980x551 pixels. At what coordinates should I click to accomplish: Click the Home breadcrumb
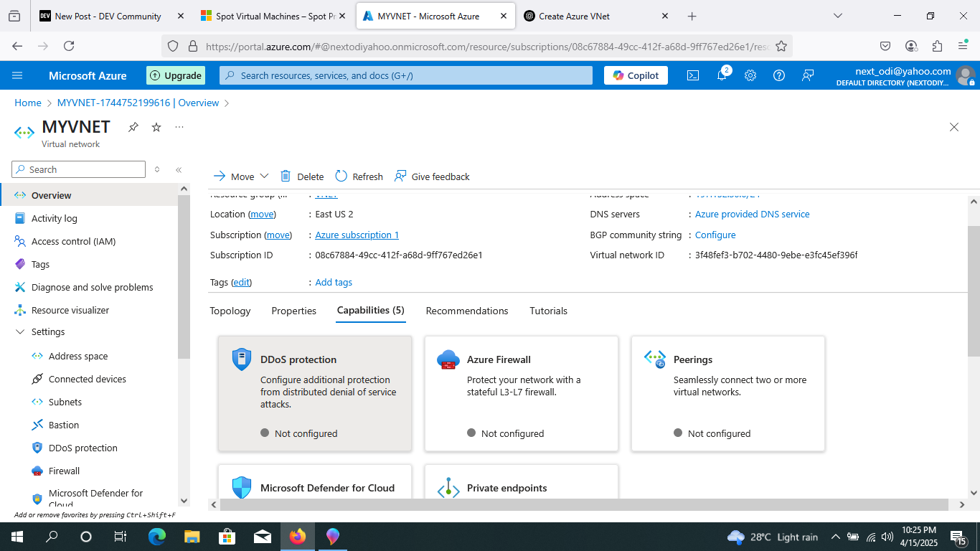pos(28,103)
